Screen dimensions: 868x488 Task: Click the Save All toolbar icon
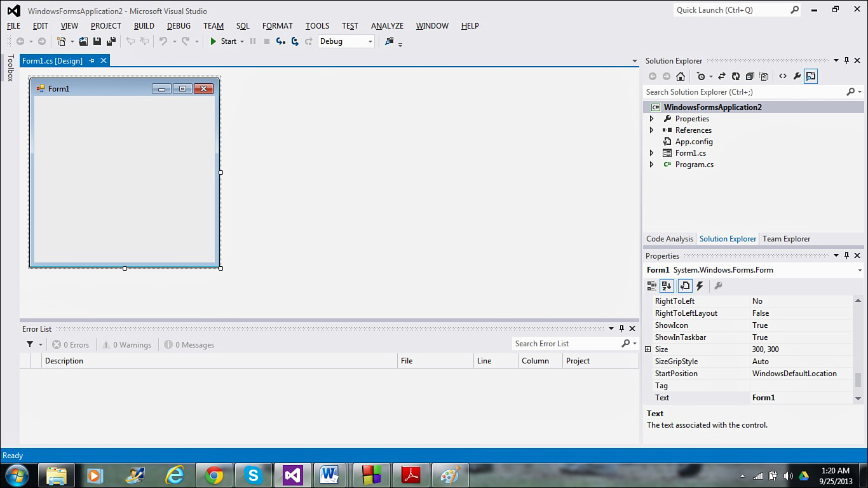coord(111,41)
